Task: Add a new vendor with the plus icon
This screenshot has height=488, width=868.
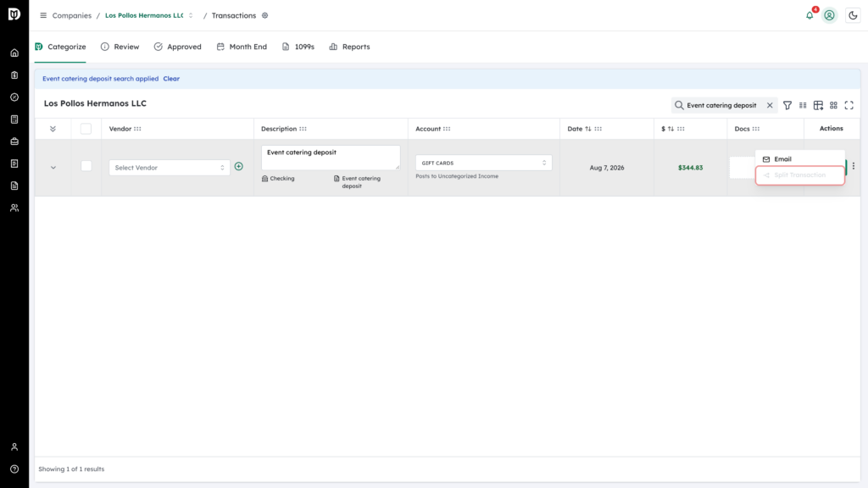Action: pos(238,167)
